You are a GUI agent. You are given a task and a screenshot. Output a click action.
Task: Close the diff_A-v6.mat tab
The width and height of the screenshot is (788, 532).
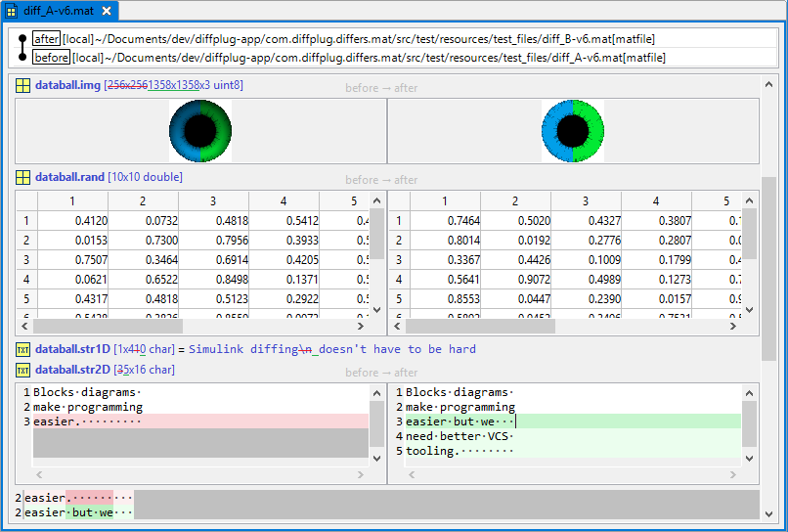pyautogui.click(x=107, y=11)
